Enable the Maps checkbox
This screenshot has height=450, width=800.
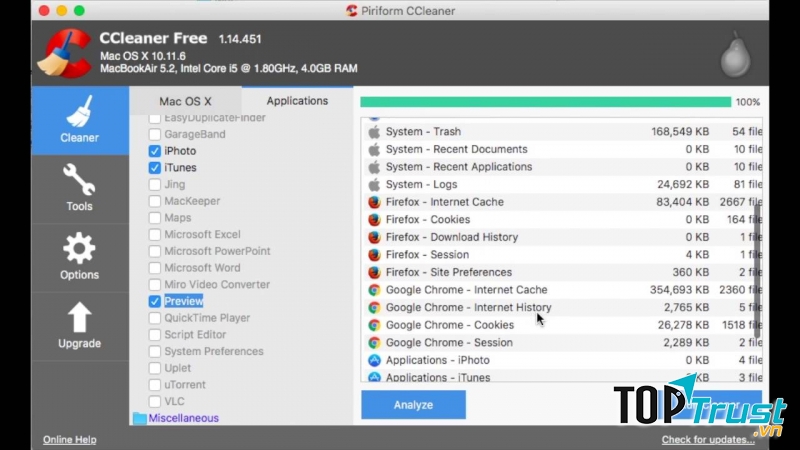(x=155, y=218)
